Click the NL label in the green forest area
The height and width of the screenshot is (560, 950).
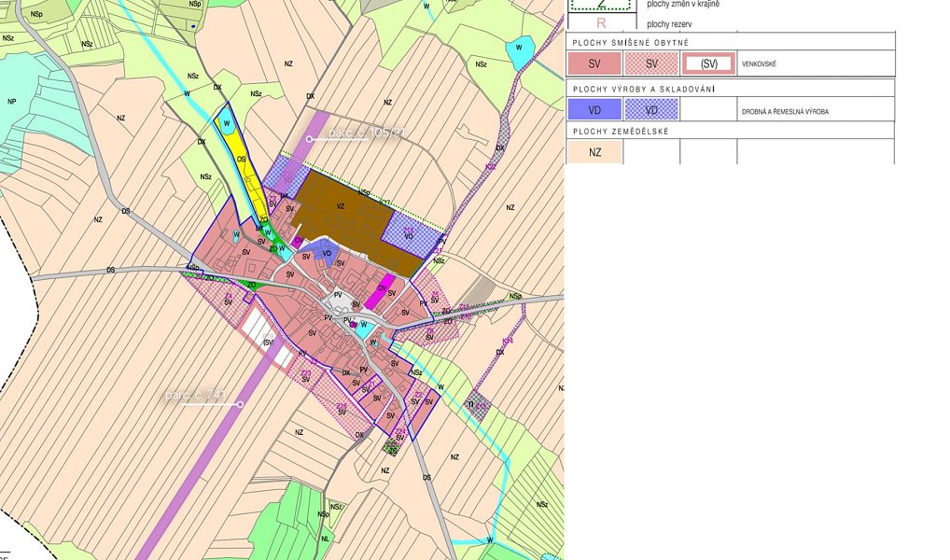(x=326, y=539)
